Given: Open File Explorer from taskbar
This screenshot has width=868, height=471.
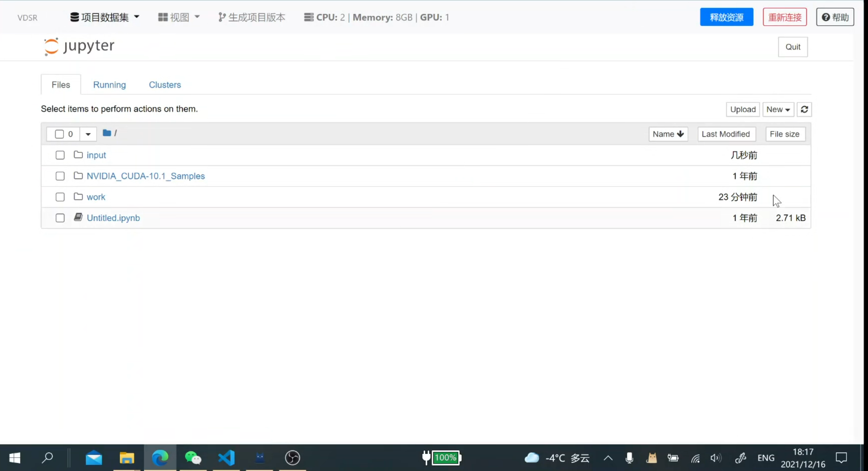Looking at the screenshot, I should pos(127,458).
